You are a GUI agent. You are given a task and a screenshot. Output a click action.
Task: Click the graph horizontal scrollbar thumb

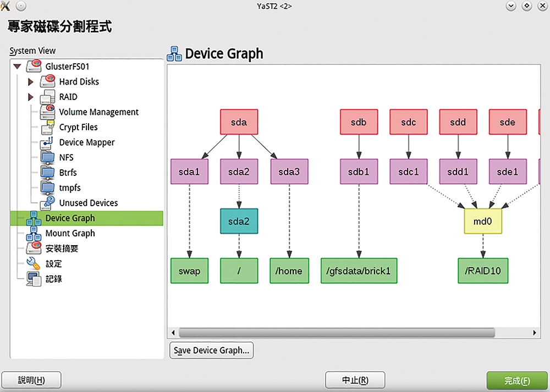pyautogui.click(x=337, y=332)
